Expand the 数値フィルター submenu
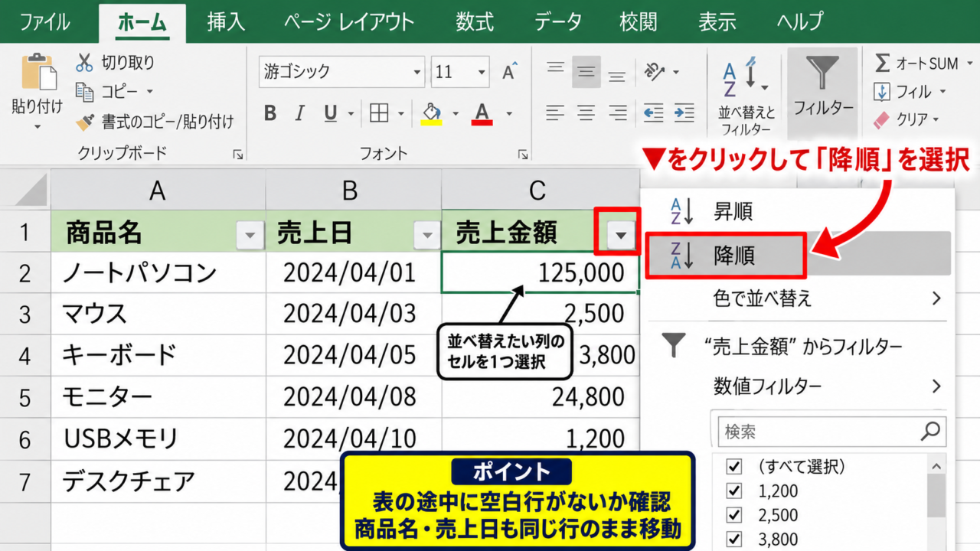 [x=936, y=386]
